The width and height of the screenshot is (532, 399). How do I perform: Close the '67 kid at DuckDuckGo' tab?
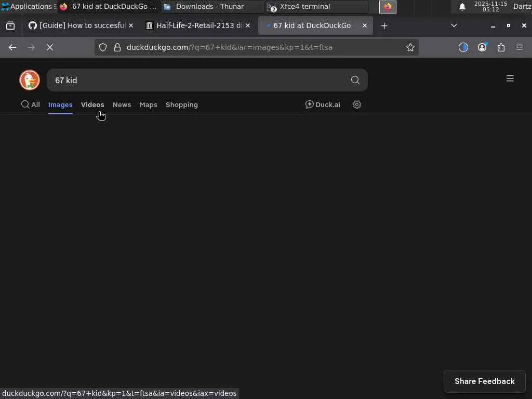(x=364, y=25)
